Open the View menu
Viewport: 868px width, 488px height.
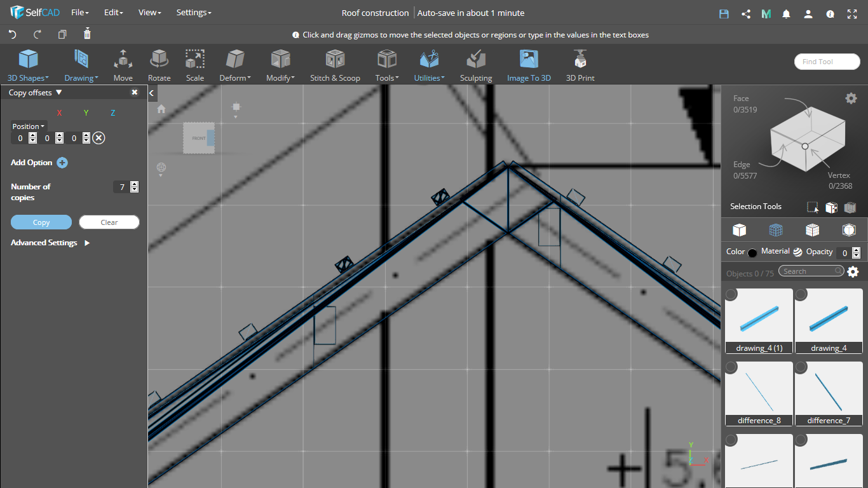coord(150,13)
